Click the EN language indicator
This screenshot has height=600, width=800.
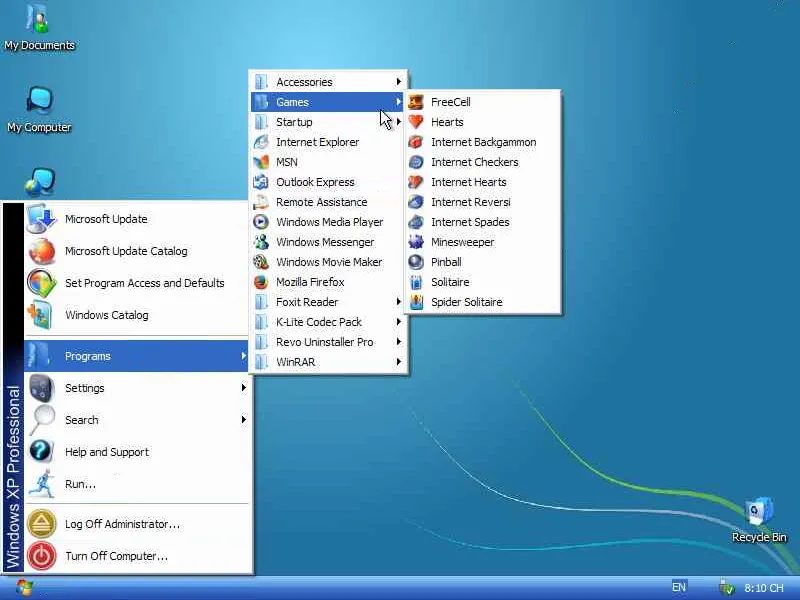click(679, 587)
